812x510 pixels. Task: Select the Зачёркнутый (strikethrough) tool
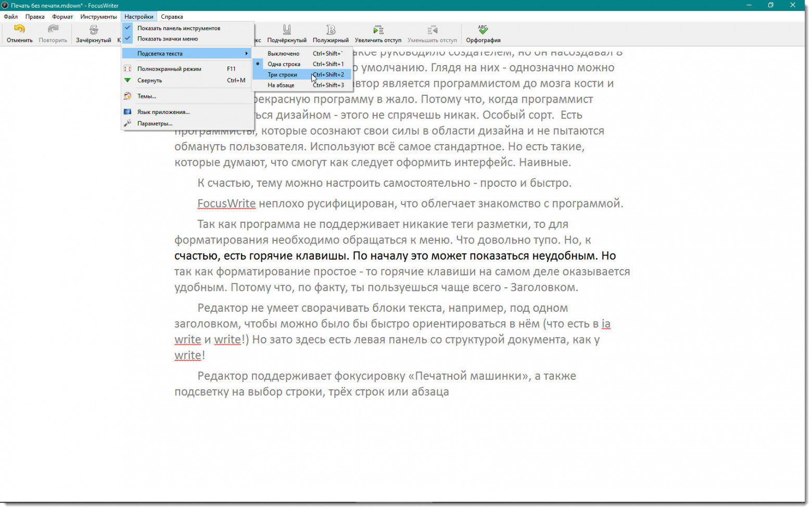pyautogui.click(x=94, y=33)
